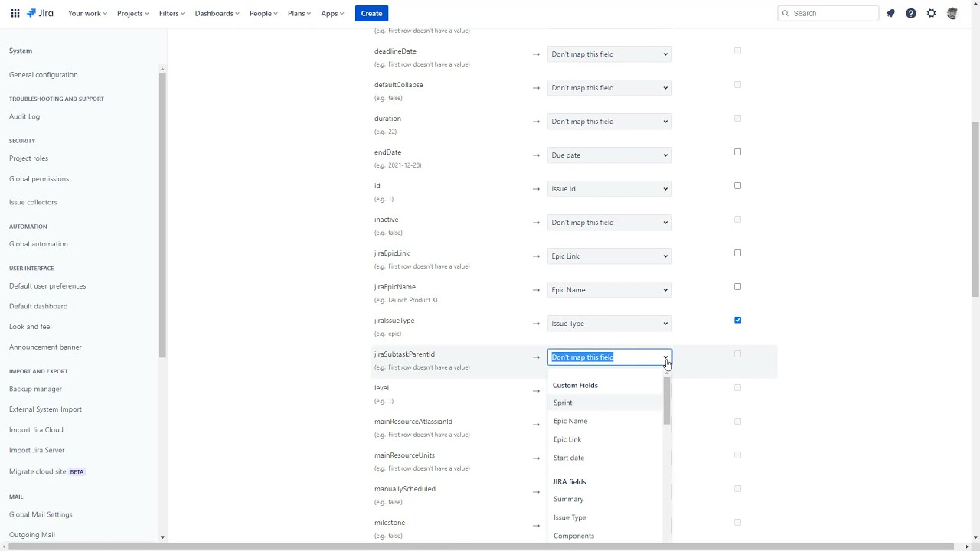Open the help question mark icon
The height and width of the screenshot is (551, 980).
point(911,13)
